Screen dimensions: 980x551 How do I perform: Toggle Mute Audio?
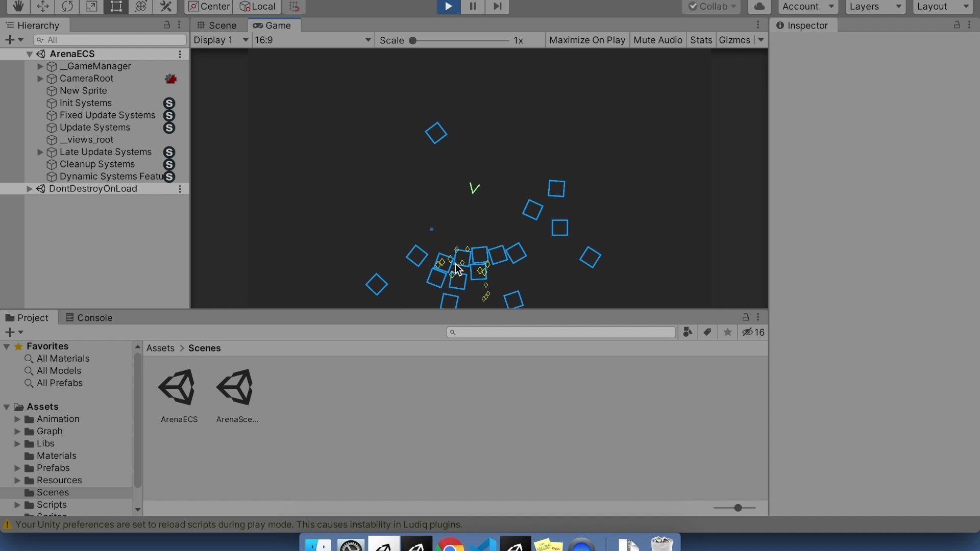(657, 40)
